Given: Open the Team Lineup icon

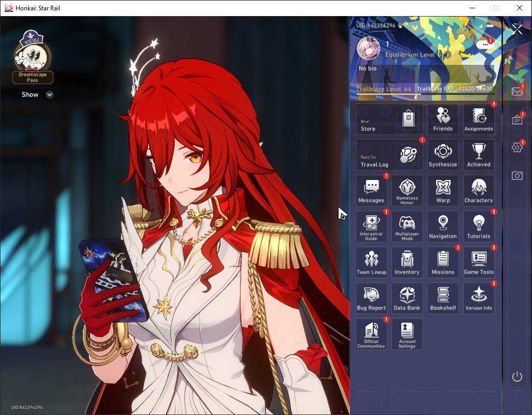Looking at the screenshot, I should [x=371, y=262].
